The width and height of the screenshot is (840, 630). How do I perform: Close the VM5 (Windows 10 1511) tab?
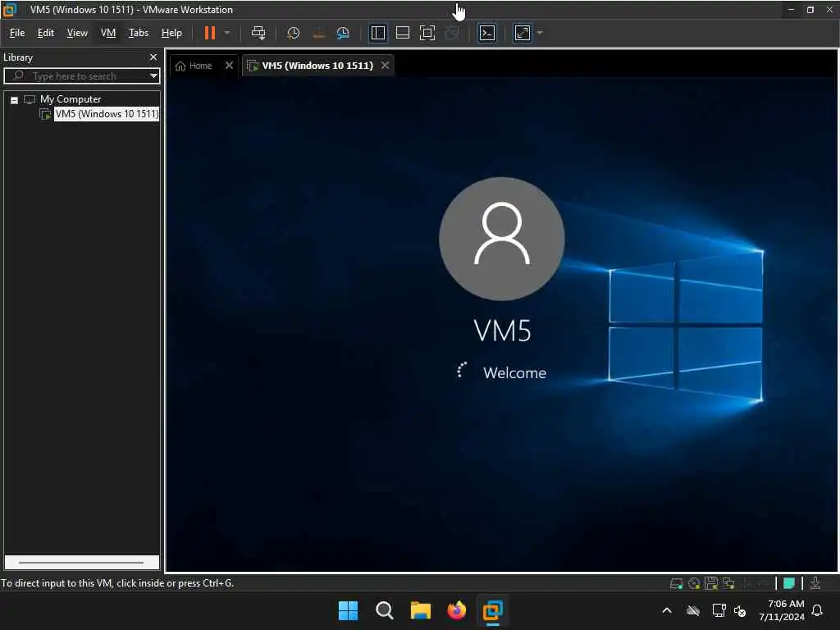point(386,66)
